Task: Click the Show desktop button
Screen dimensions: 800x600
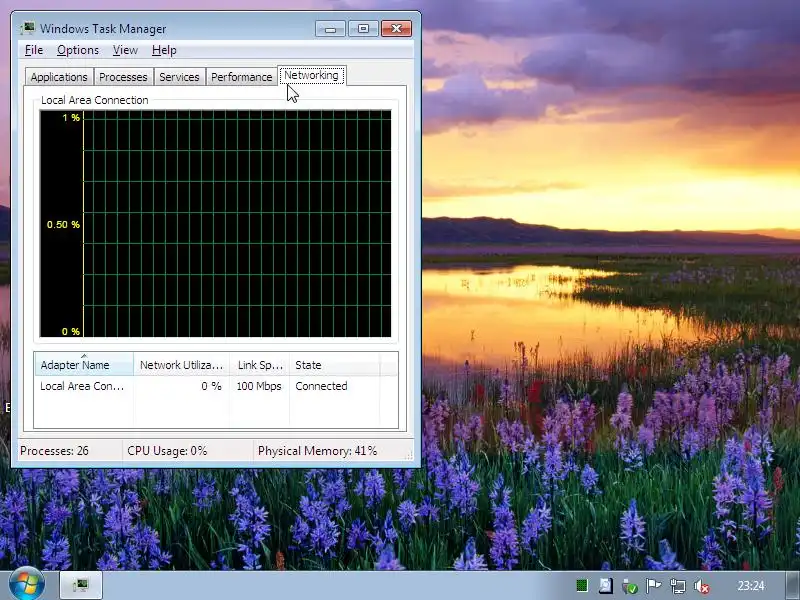Action: 793,585
